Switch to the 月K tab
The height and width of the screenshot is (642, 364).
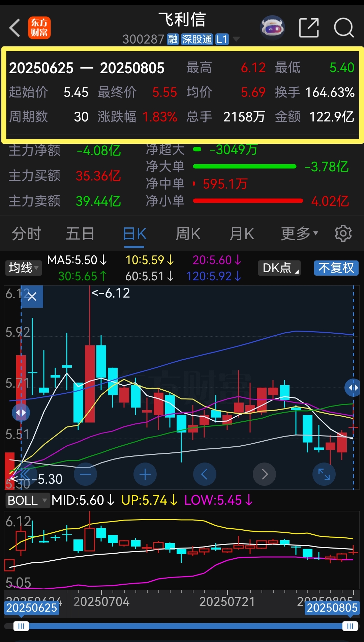tap(242, 233)
